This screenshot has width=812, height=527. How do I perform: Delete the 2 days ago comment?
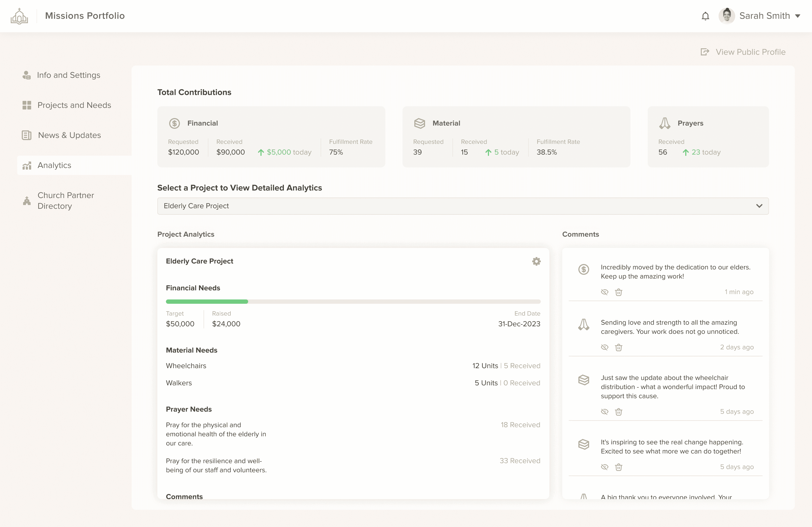tap(619, 347)
